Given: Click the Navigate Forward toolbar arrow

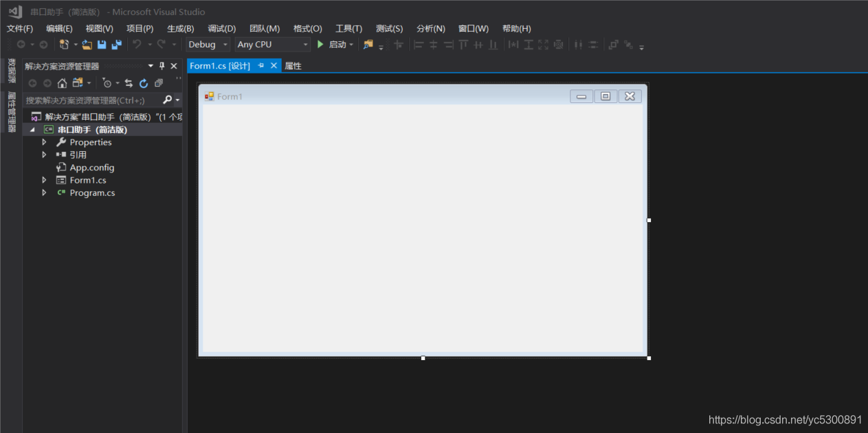Looking at the screenshot, I should (43, 45).
